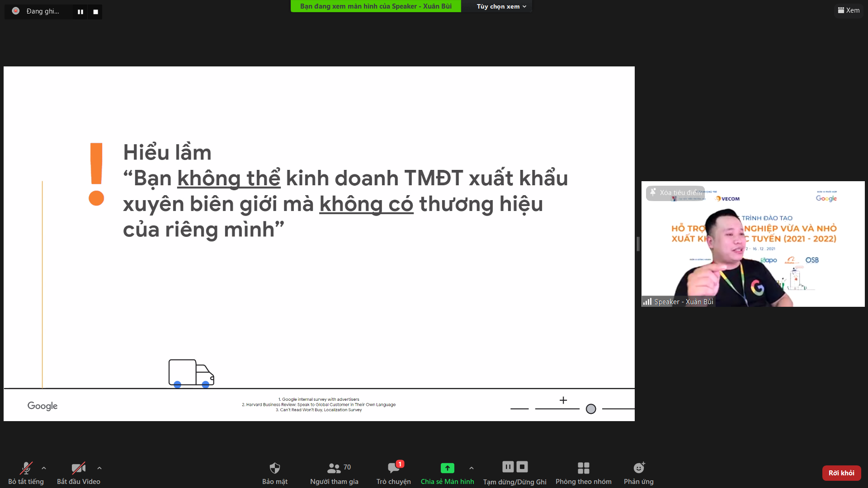Open the Trò chuyện chat icon

pyautogui.click(x=393, y=468)
